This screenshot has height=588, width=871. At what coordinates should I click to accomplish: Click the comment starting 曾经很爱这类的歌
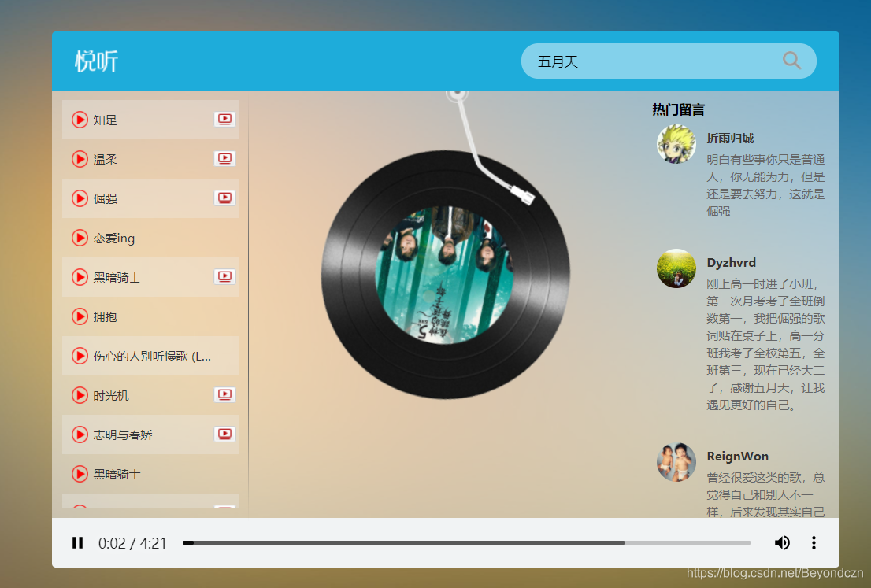coord(765,494)
